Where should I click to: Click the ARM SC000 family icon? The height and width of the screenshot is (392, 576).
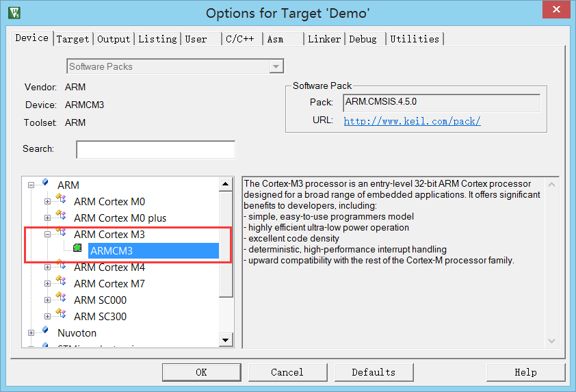tap(61, 298)
